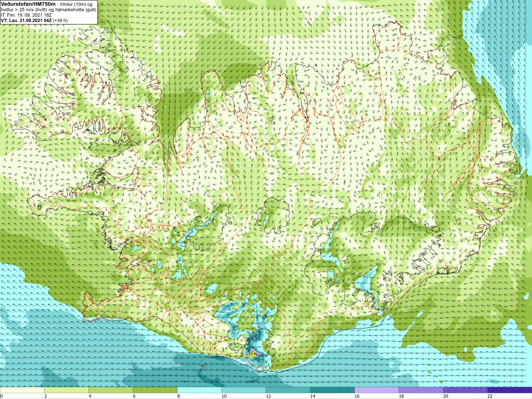
Task: Select the 4–6 m/s green swatch
Action: [111, 390]
